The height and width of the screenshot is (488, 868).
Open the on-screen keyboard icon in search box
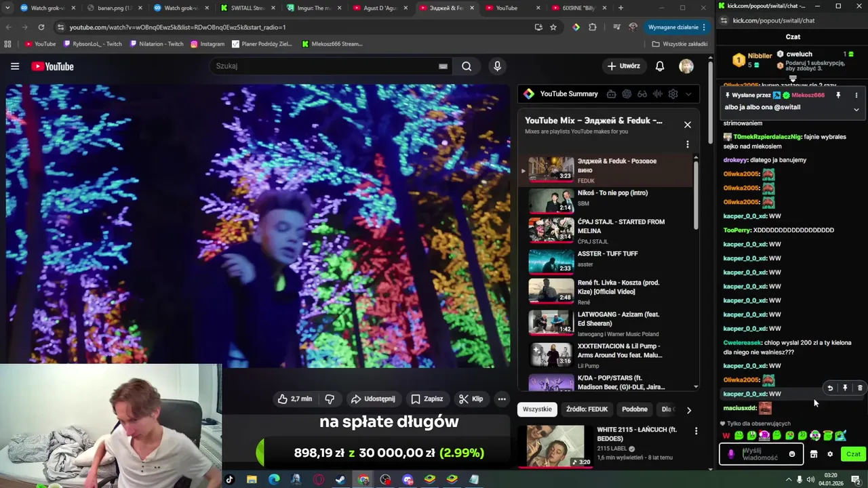[x=443, y=66]
